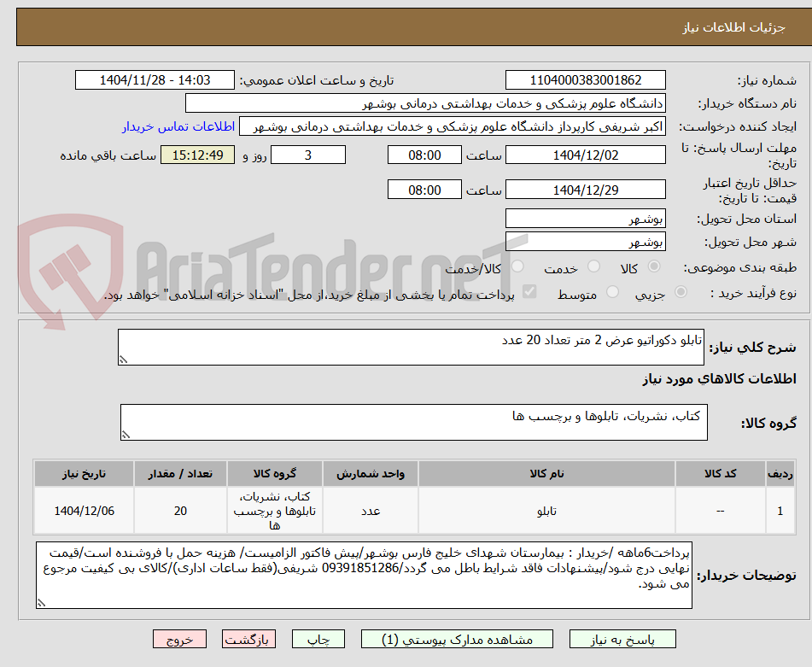
Task: Click the چاپ print button
Action: pyautogui.click(x=318, y=639)
